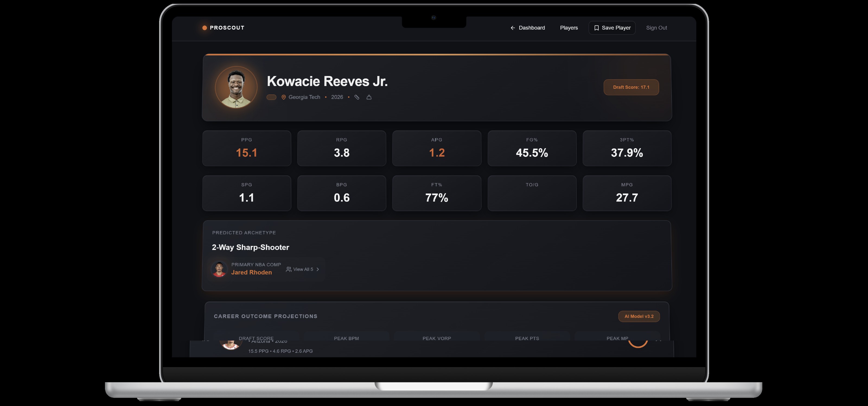Click the people icon beside View All 5
Screen dimensions: 868x406
tap(289, 269)
